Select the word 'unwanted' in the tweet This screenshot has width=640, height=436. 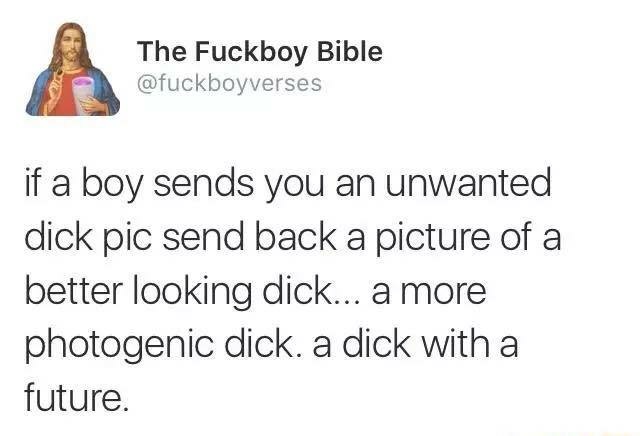click(468, 182)
